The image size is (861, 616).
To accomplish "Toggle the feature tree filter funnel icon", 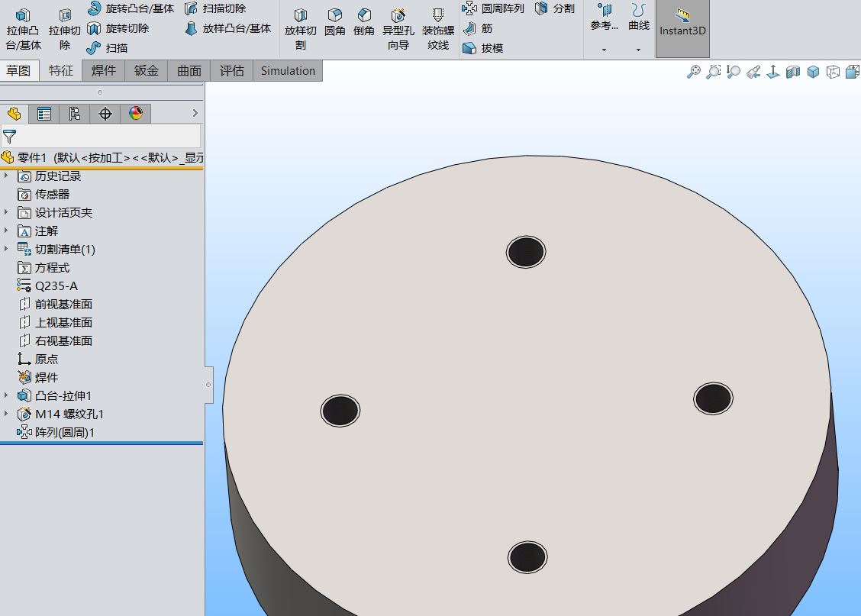I will [9, 137].
